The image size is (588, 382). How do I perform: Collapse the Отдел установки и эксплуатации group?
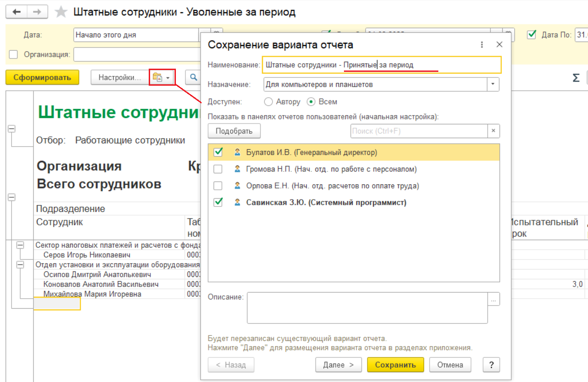click(x=20, y=264)
